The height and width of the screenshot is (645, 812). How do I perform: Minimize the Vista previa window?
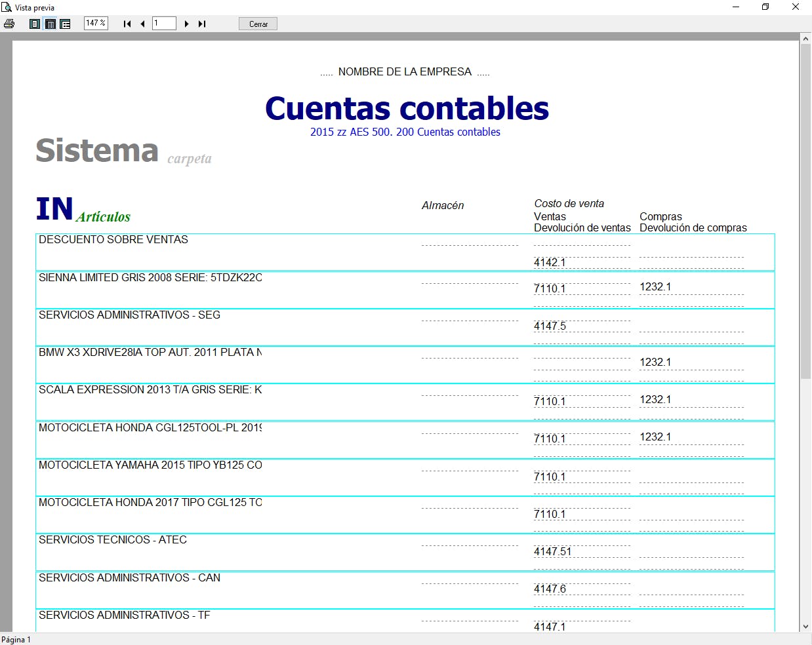tap(735, 7)
